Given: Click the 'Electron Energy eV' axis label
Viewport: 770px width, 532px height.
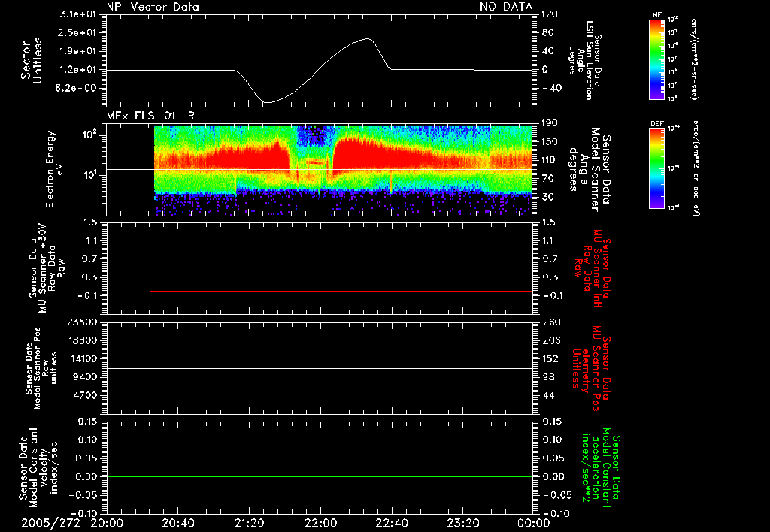Looking at the screenshot, I should coord(55,169).
